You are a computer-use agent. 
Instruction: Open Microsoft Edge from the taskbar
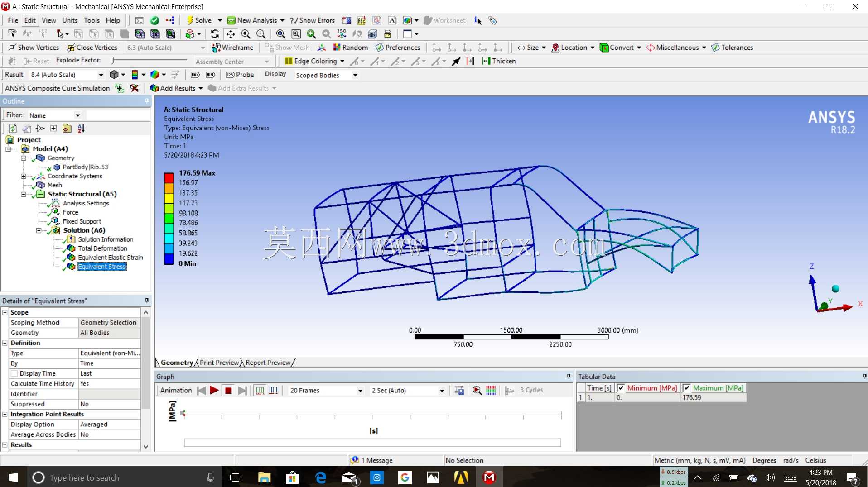tap(321, 477)
